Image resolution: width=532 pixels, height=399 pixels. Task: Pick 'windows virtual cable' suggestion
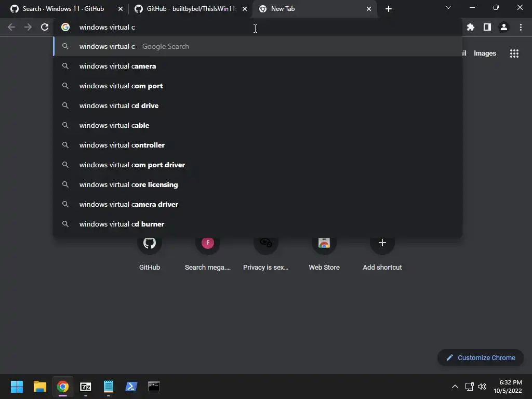click(258, 125)
